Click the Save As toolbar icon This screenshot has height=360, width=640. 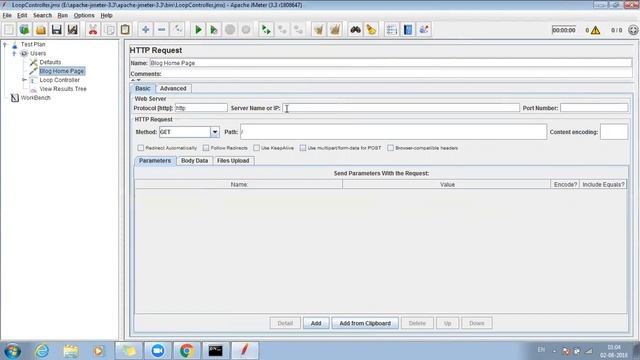(73, 29)
